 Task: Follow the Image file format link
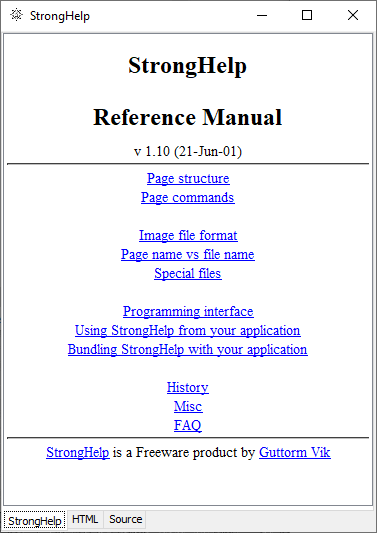(188, 235)
